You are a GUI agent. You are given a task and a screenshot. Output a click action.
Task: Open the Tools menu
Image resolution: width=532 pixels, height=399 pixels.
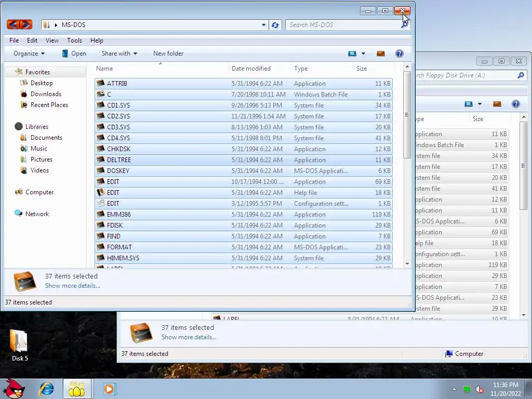coord(74,41)
